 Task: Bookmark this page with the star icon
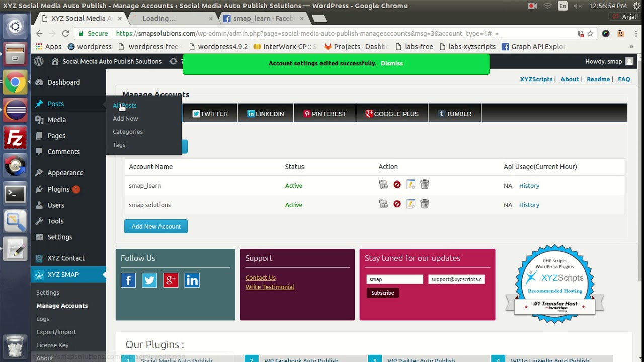pos(590,34)
